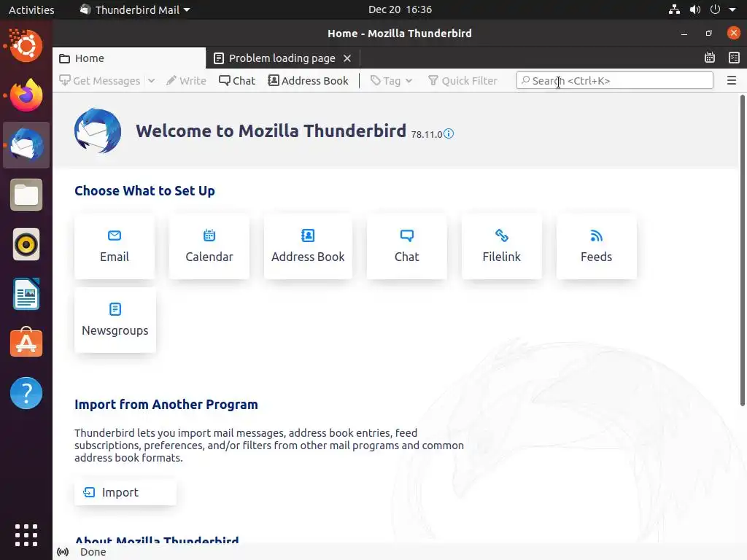Click the Import button

pos(125,492)
